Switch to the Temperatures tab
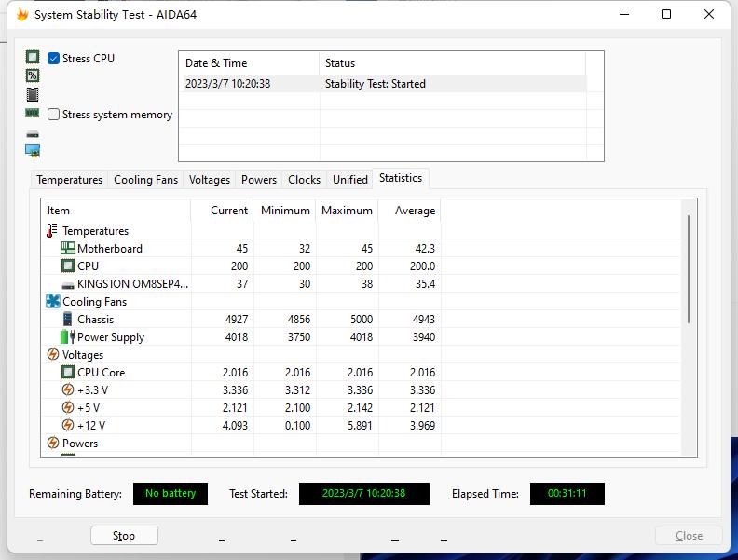The height and width of the screenshot is (560, 738). click(x=69, y=180)
